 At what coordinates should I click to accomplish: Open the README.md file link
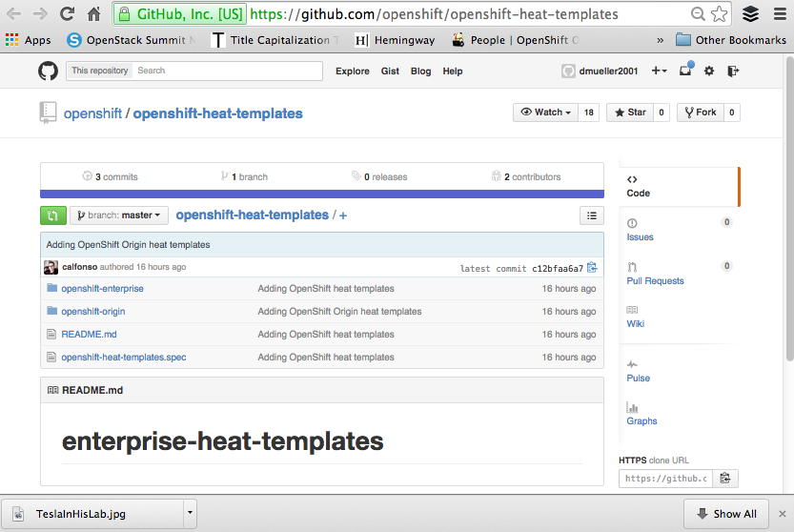[x=90, y=335]
